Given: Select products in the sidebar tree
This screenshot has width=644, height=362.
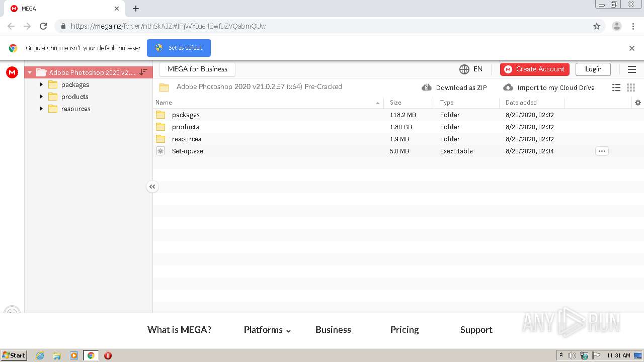Looking at the screenshot, I should click(x=74, y=97).
